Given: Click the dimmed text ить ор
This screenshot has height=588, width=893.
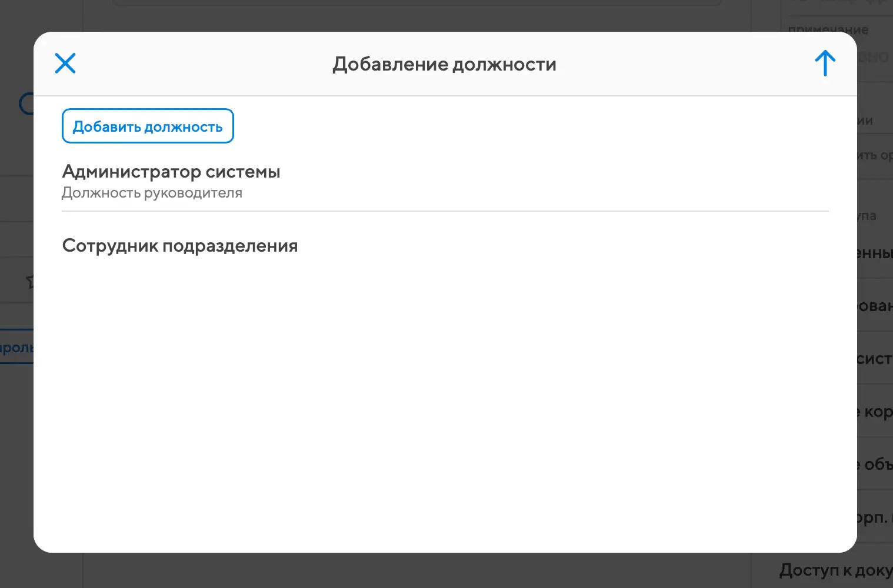Looking at the screenshot, I should click(875, 155).
